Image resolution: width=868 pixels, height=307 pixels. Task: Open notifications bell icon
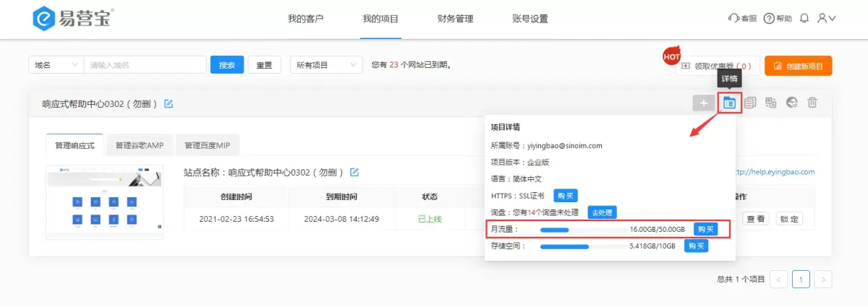(804, 19)
